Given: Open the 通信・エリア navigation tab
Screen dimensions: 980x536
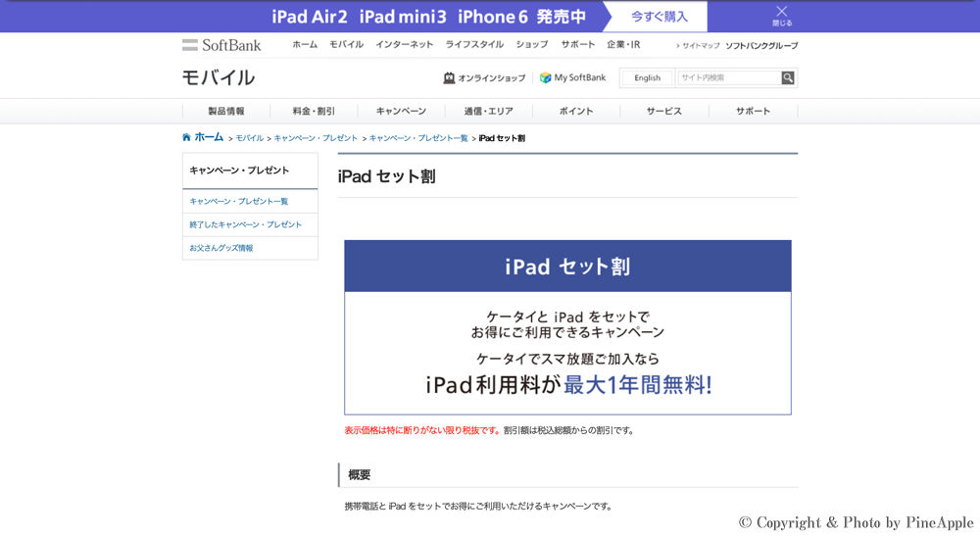Looking at the screenshot, I should (x=488, y=112).
